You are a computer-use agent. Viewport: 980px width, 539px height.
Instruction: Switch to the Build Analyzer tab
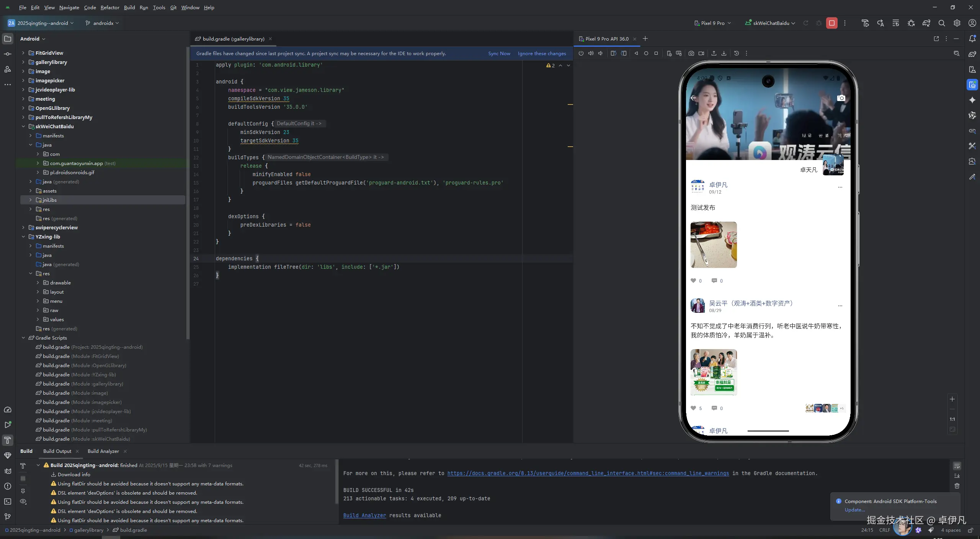[103, 451]
